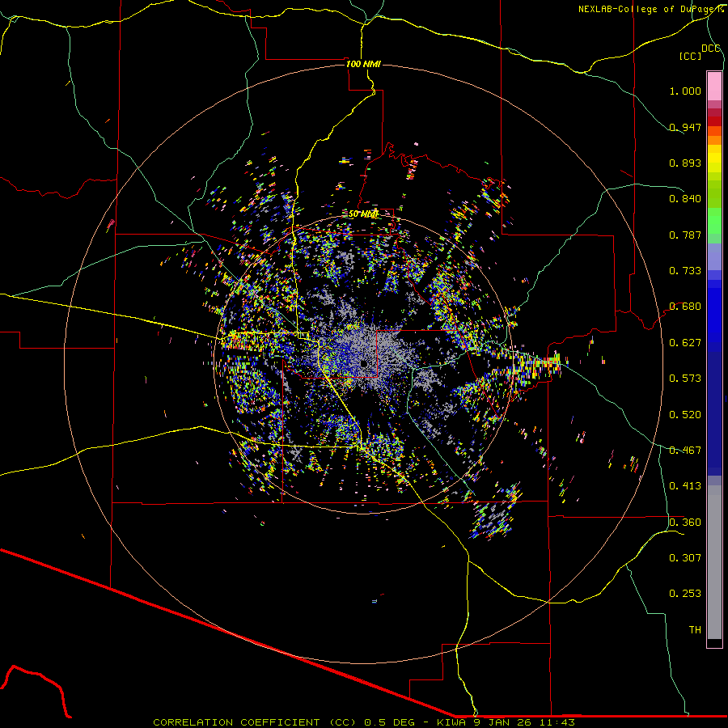Select the 0.840 scale value

(685, 199)
